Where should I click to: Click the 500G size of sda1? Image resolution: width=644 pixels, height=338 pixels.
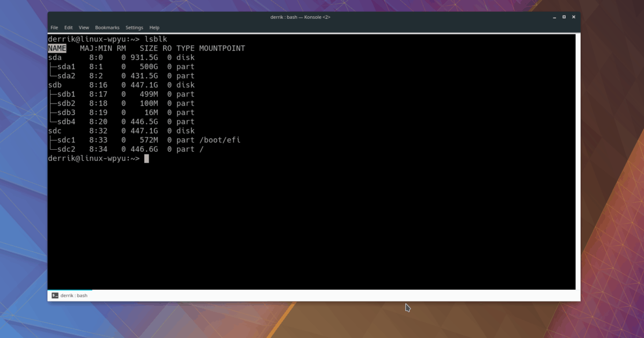pos(149,67)
